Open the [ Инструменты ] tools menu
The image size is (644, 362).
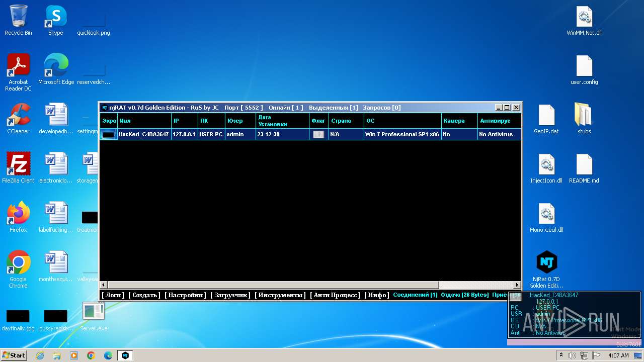point(280,295)
